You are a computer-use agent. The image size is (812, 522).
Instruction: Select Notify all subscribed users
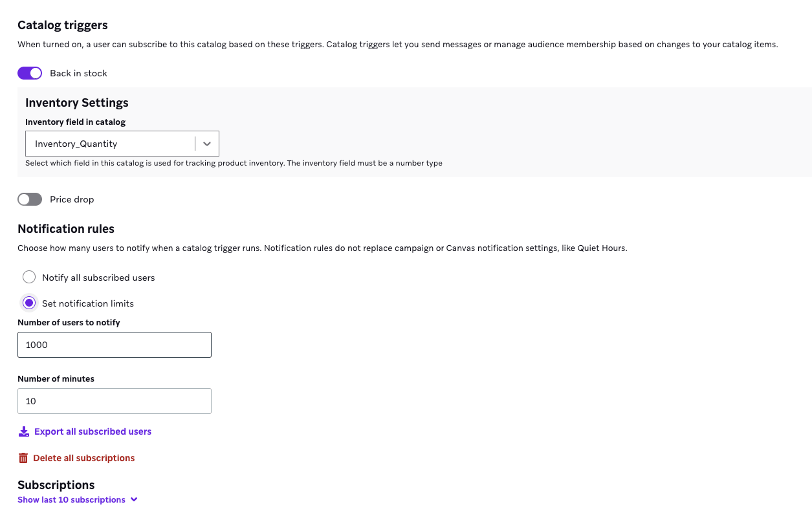29,277
